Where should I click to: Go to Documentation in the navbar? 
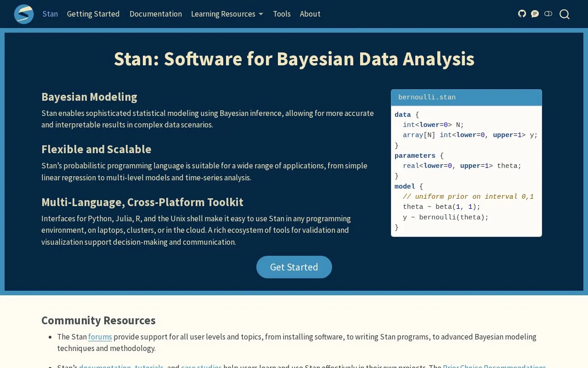coord(156,14)
